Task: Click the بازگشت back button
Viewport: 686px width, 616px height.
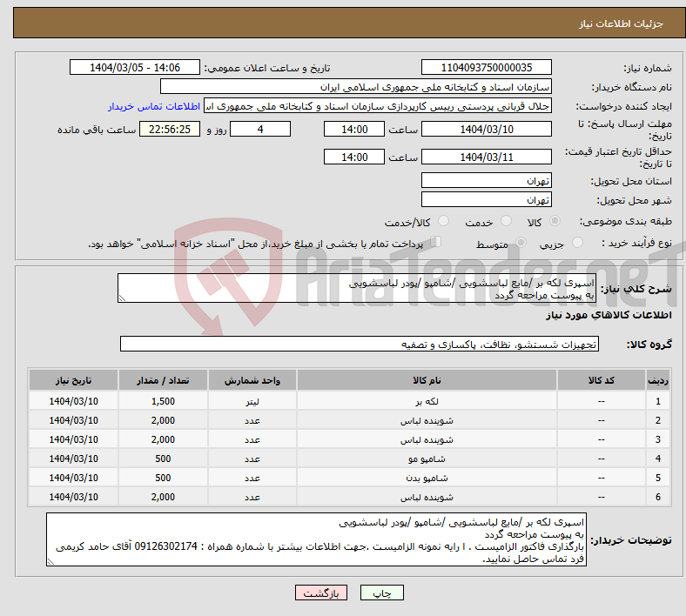Action: (x=321, y=593)
